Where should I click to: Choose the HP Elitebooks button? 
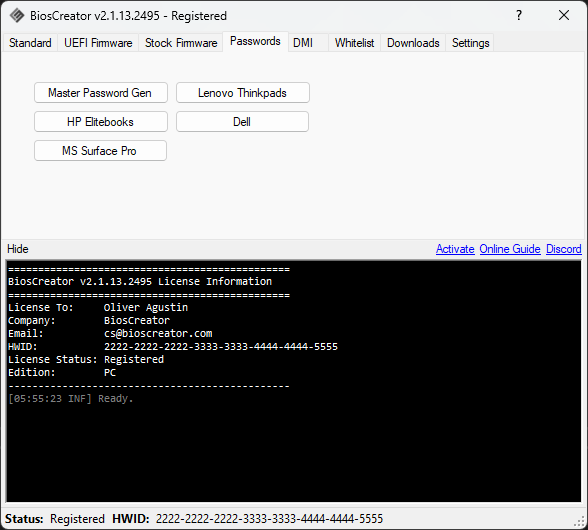point(100,122)
